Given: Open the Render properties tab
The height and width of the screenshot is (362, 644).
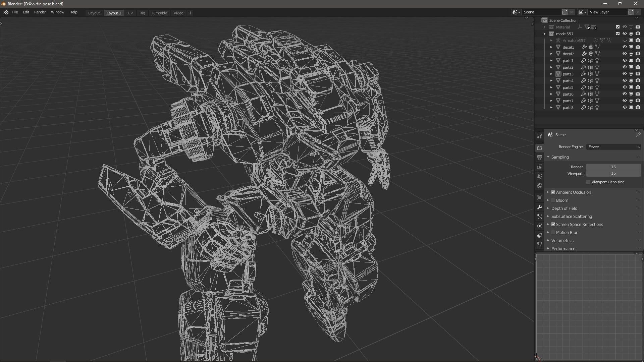Looking at the screenshot, I should pos(539,148).
